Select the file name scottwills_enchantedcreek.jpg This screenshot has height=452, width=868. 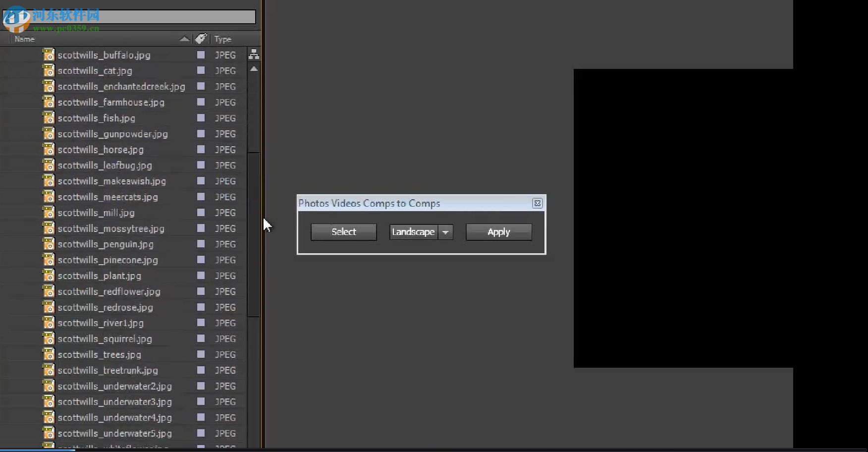121,87
